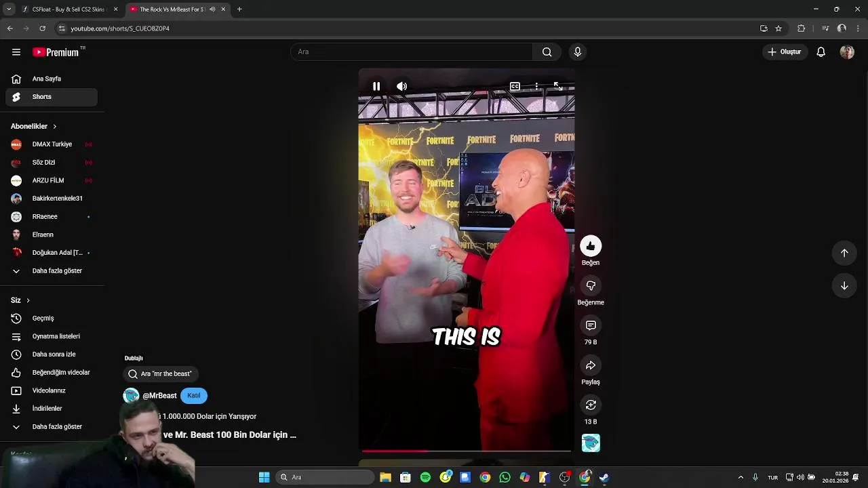Screen dimensions: 868x488
Task: Open the Windows Start menu
Action: point(264,477)
